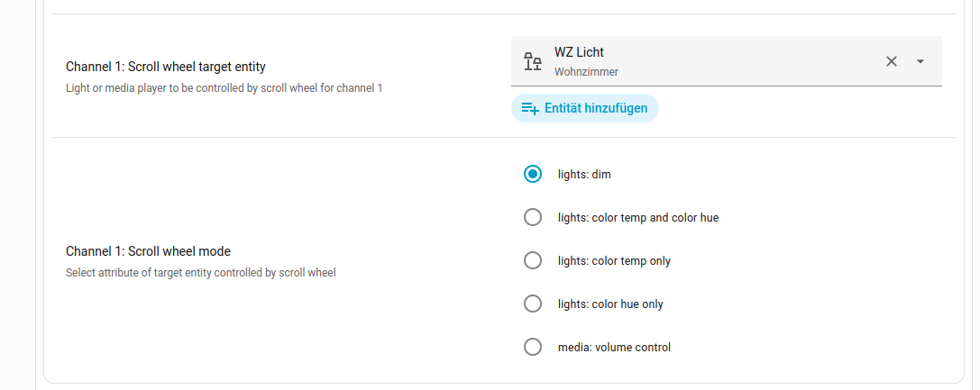Image resolution: width=980 pixels, height=390 pixels.
Task: Click the 'media: volume control' label
Action: pyautogui.click(x=614, y=347)
